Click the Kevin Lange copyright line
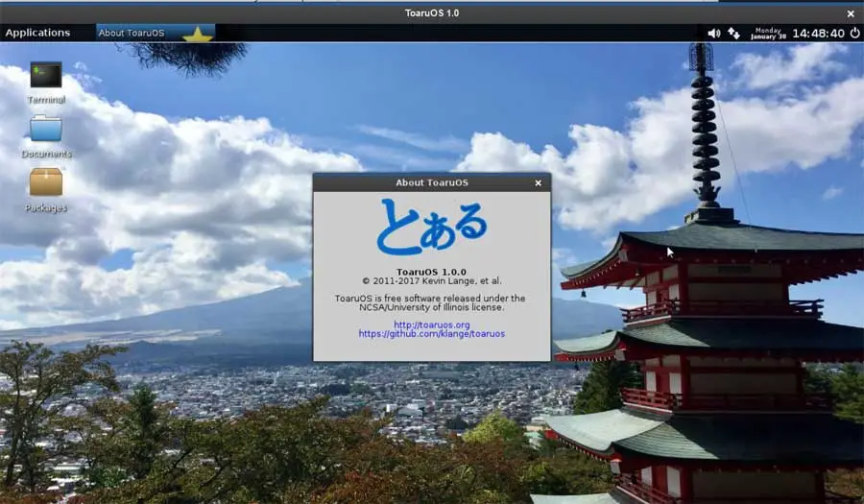864x504 pixels. click(x=431, y=281)
